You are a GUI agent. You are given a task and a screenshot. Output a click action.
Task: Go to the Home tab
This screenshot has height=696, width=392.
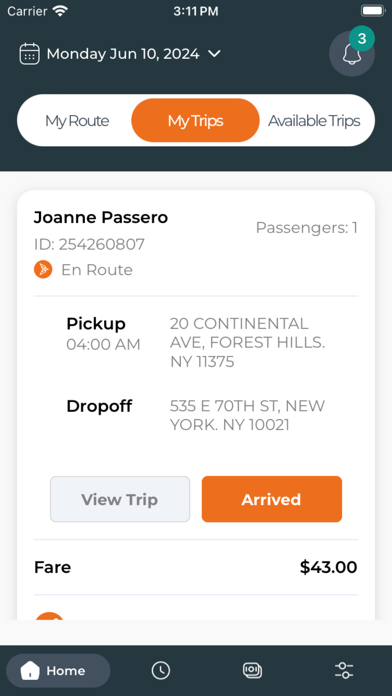pos(58,670)
